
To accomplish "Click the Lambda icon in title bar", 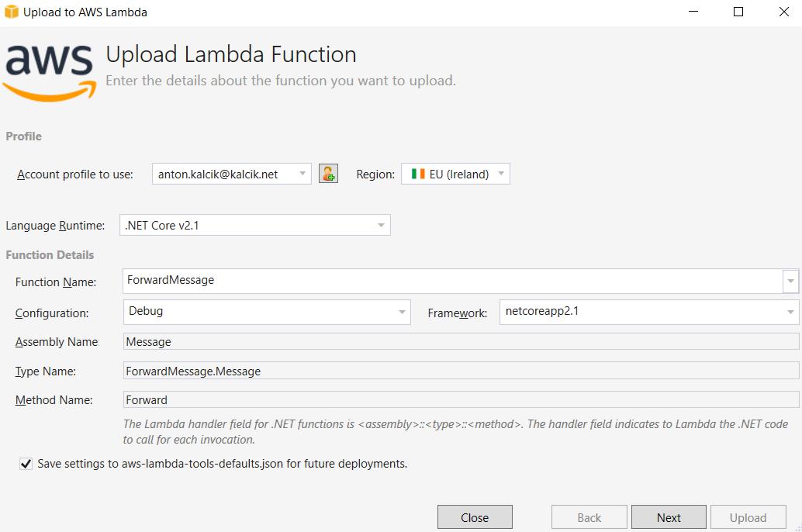I will click(11, 12).
